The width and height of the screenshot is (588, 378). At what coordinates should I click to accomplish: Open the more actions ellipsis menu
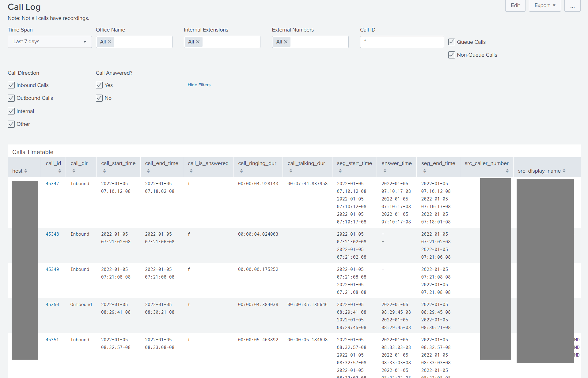click(x=572, y=6)
